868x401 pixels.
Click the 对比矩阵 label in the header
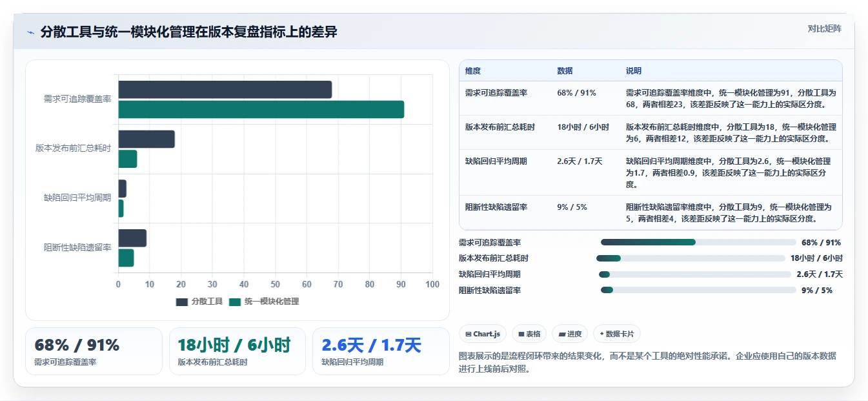pyautogui.click(x=825, y=28)
